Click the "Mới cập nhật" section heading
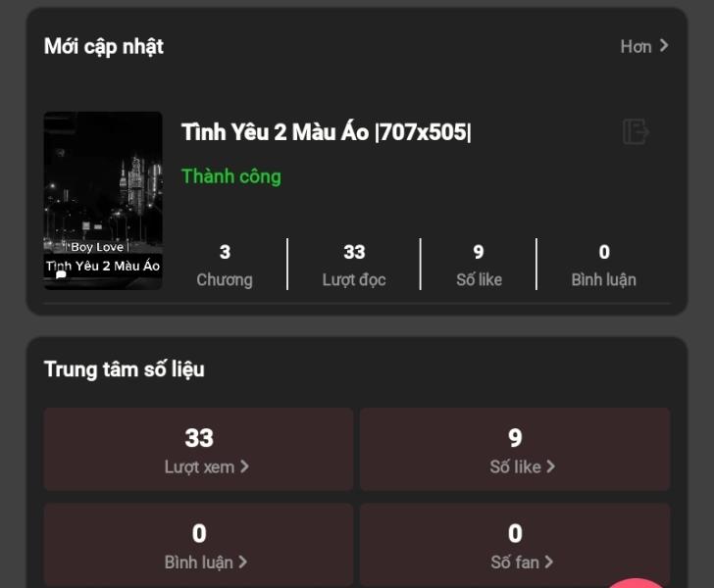Screen dimensions: 714x588 point(104,46)
